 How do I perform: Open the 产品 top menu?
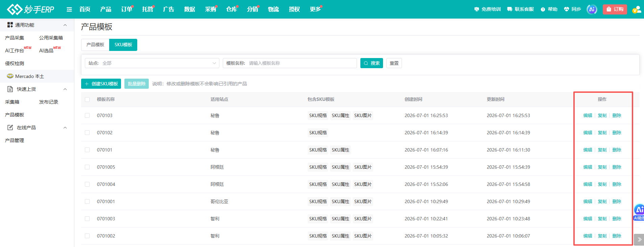[x=106, y=9]
